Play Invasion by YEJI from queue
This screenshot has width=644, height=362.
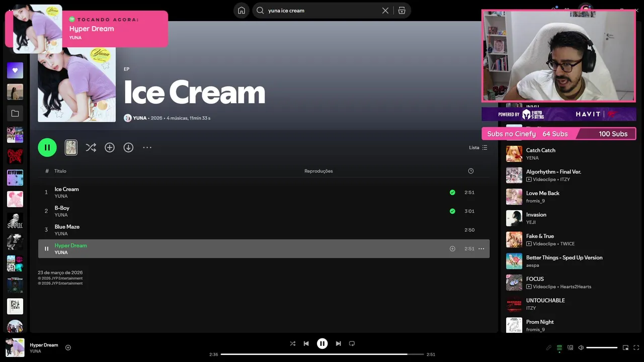[x=571, y=218]
